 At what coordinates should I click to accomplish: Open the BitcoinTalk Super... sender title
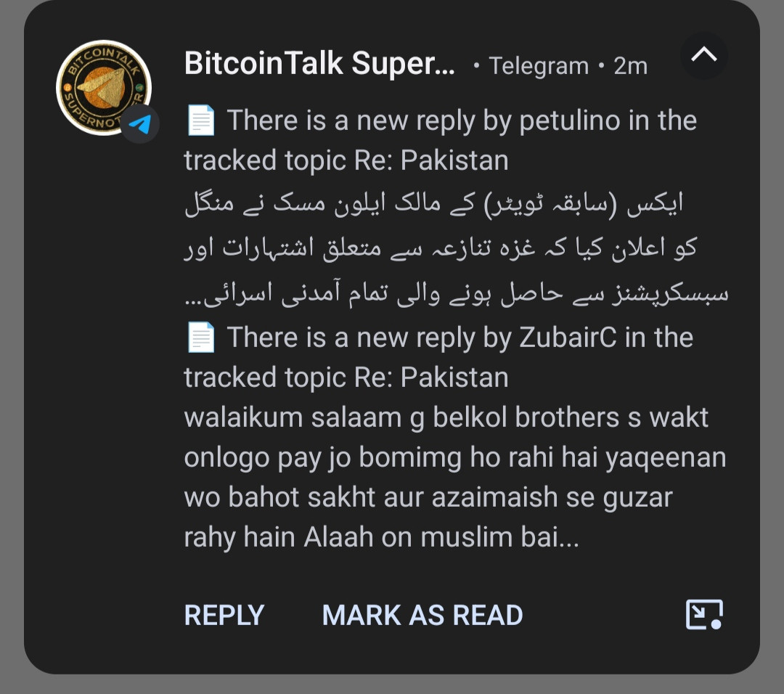click(x=319, y=64)
